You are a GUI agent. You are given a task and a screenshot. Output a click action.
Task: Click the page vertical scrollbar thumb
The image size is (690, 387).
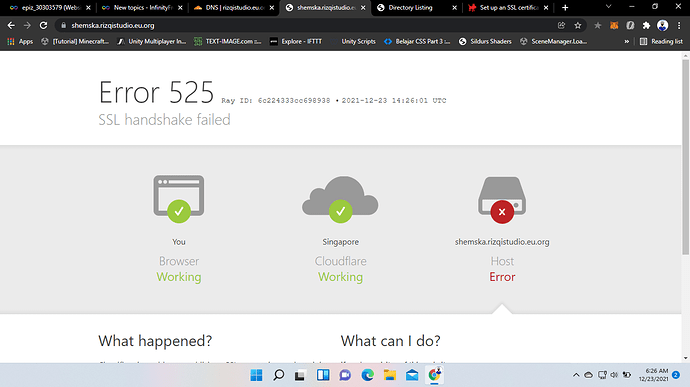(x=686, y=156)
